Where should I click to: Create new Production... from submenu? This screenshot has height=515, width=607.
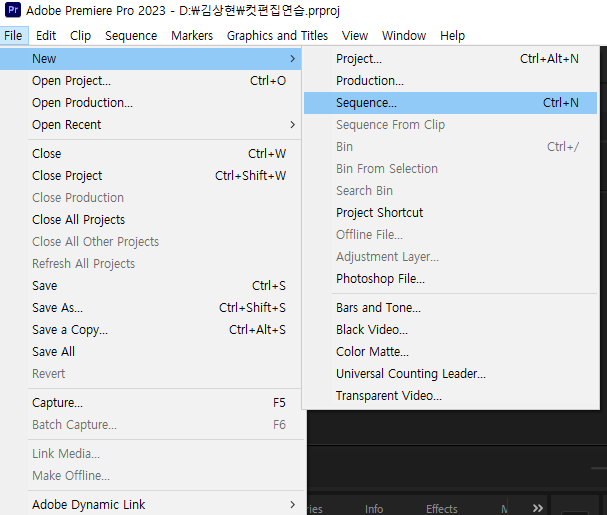coord(450,81)
